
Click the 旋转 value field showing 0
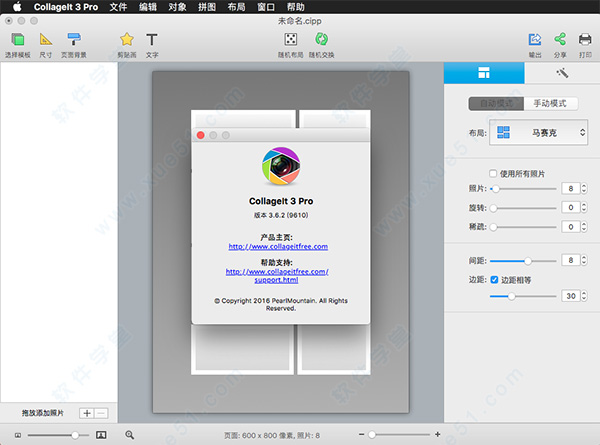[571, 207]
